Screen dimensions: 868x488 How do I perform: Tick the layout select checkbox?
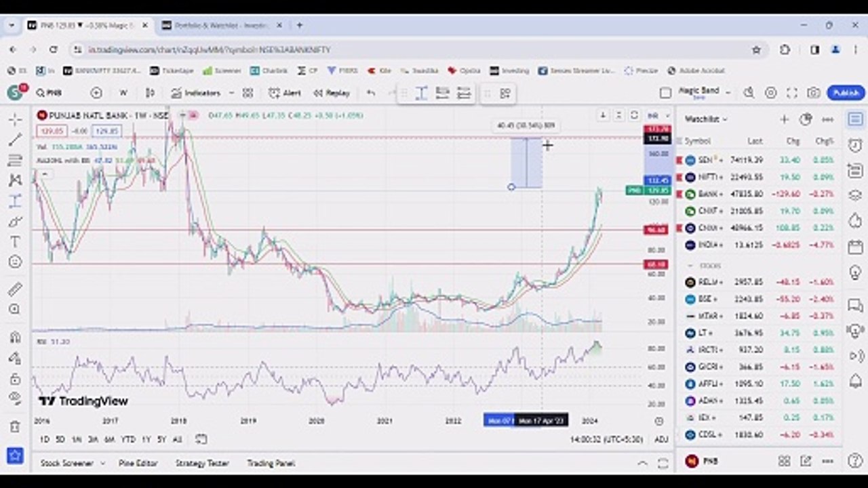click(665, 93)
